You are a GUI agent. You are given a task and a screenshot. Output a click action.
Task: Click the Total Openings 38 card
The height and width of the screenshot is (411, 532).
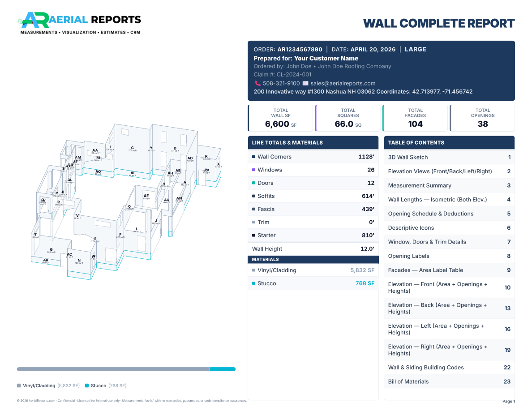[482, 118]
